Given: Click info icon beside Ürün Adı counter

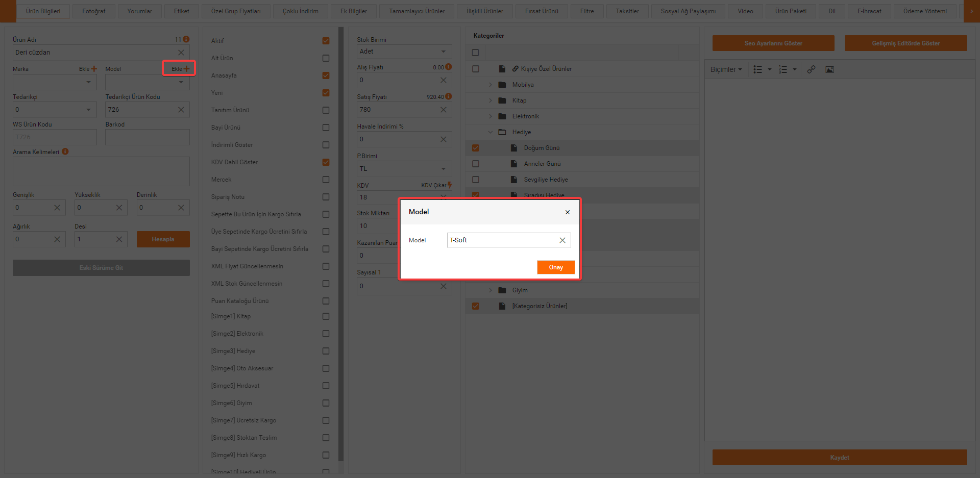Looking at the screenshot, I should pyautogui.click(x=186, y=39).
